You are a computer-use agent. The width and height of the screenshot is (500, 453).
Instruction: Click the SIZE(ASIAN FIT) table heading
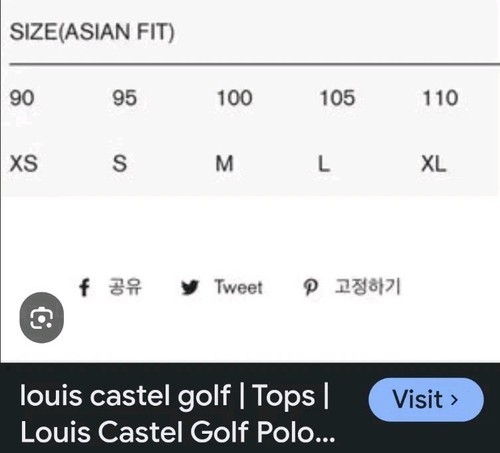pos(92,32)
